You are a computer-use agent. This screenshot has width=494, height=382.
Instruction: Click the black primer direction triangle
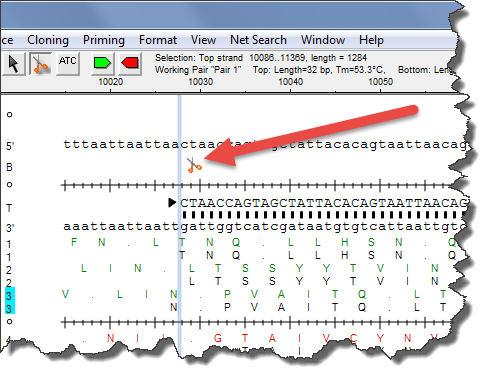coord(172,202)
